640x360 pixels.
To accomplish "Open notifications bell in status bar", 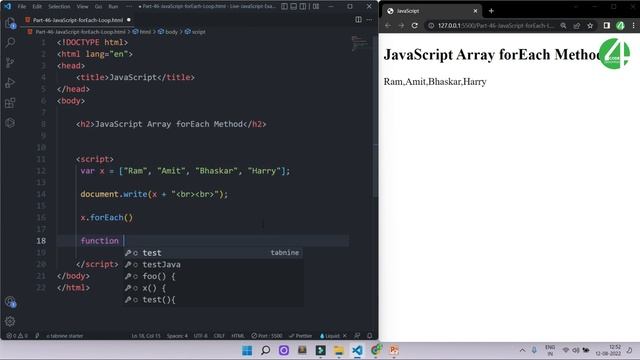I will click(370, 336).
